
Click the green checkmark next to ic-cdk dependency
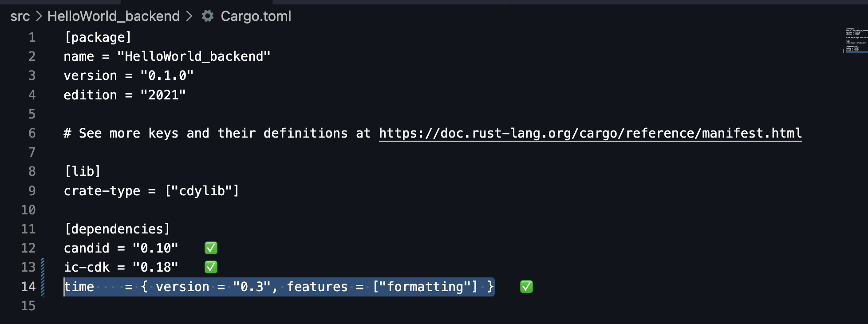click(211, 267)
